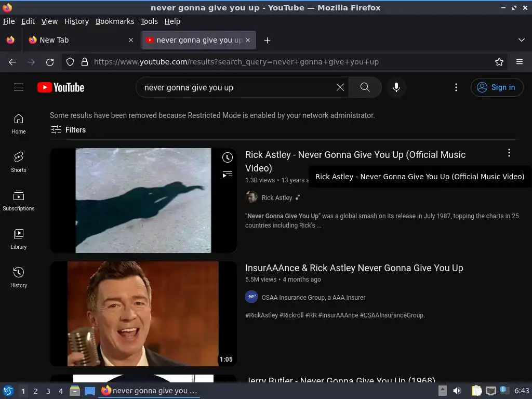Close the never gonna give you up tab
Image resolution: width=532 pixels, height=399 pixels.
pyautogui.click(x=248, y=40)
